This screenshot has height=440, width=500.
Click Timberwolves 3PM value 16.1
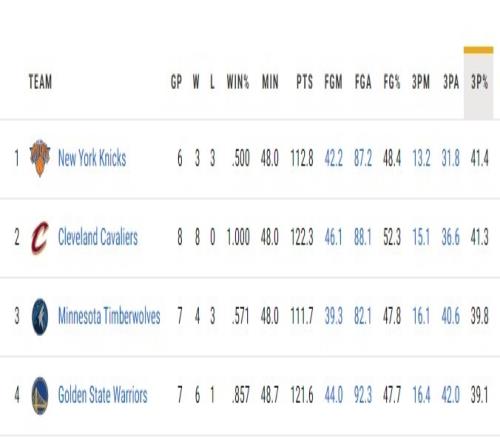pos(421,316)
